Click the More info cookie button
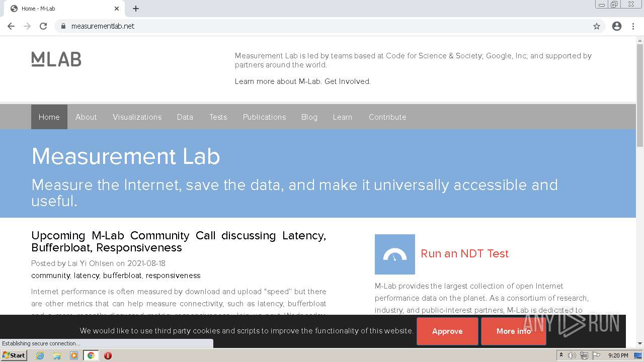 (x=514, y=331)
